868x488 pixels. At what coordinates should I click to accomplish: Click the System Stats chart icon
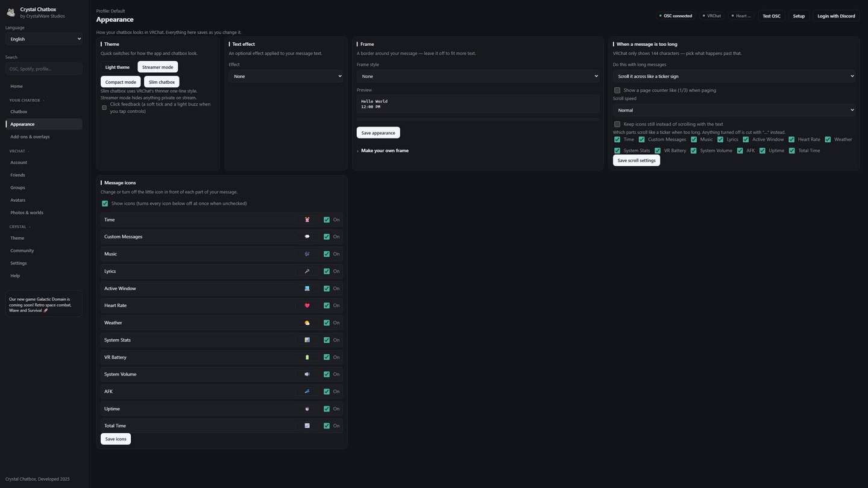307,340
